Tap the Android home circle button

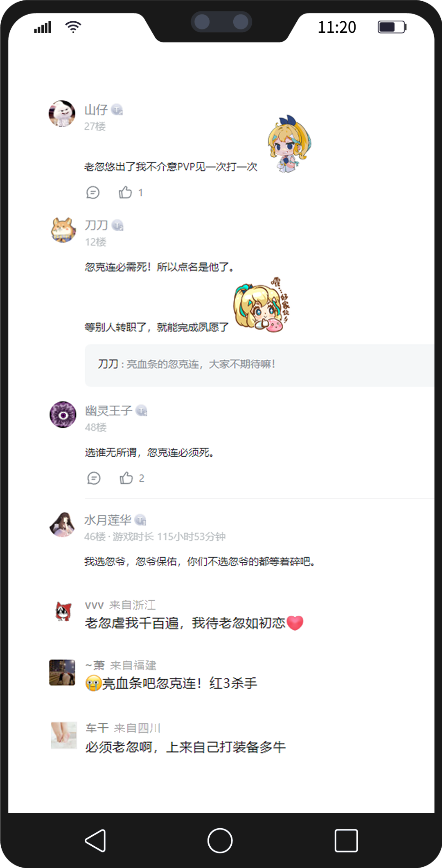coord(220,841)
